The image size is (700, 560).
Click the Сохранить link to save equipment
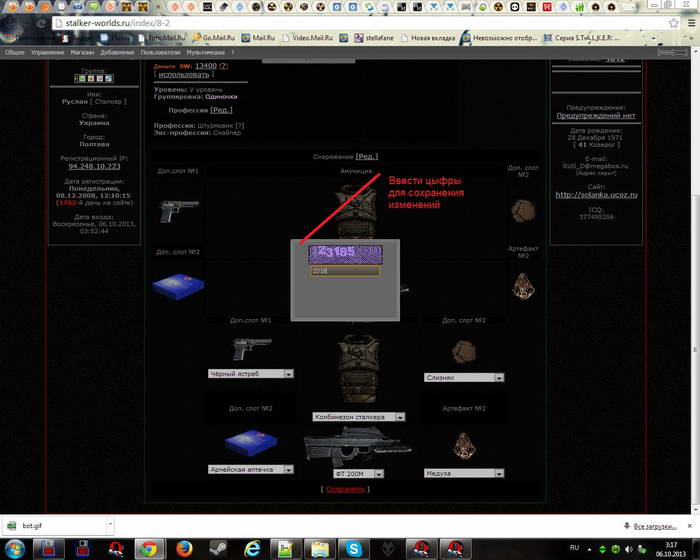pos(345,489)
